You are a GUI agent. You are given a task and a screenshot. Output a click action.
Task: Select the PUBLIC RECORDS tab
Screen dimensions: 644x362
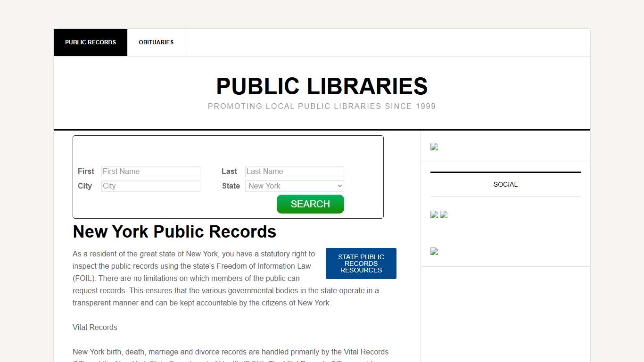91,42
